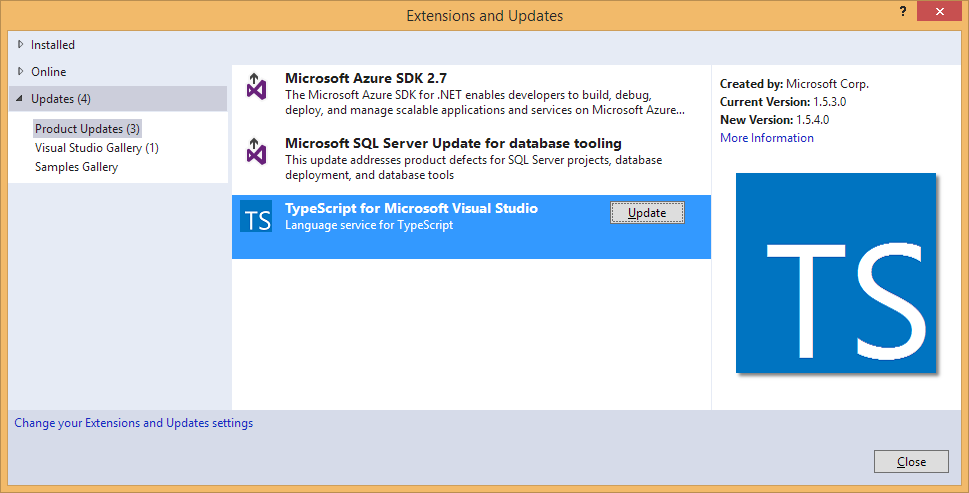969x493 pixels.
Task: Click the large TypeScript logo preview
Action: [x=836, y=273]
